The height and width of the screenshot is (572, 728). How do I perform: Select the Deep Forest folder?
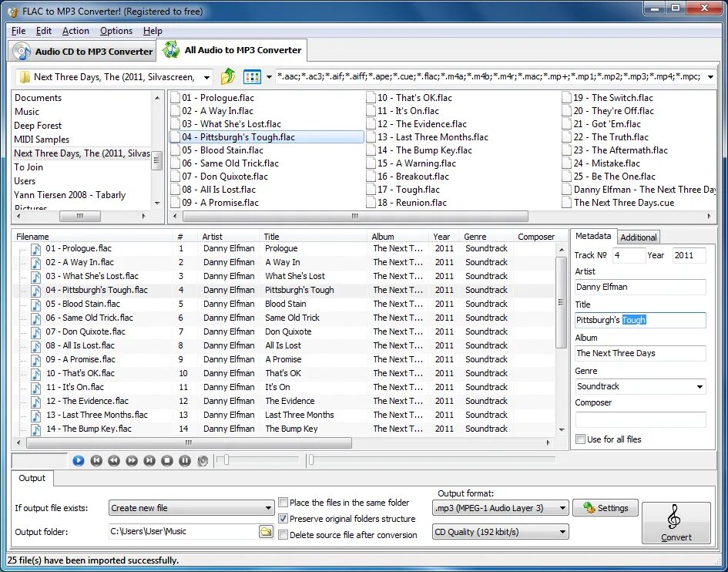(x=38, y=126)
